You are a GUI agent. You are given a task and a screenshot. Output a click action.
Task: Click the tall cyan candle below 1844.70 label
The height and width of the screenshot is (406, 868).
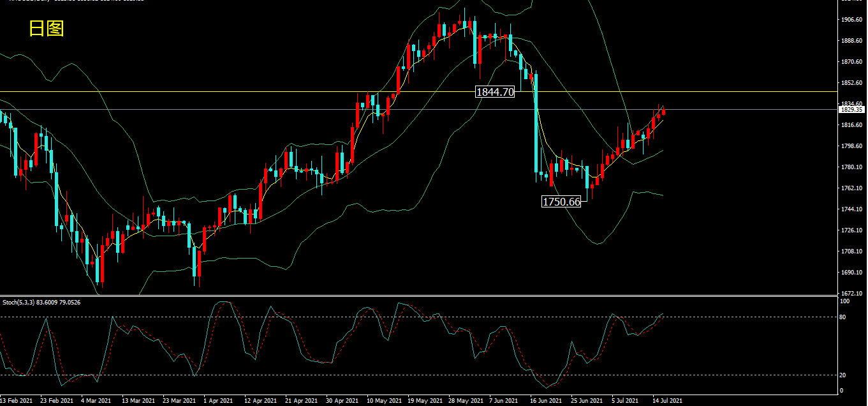[536, 123]
